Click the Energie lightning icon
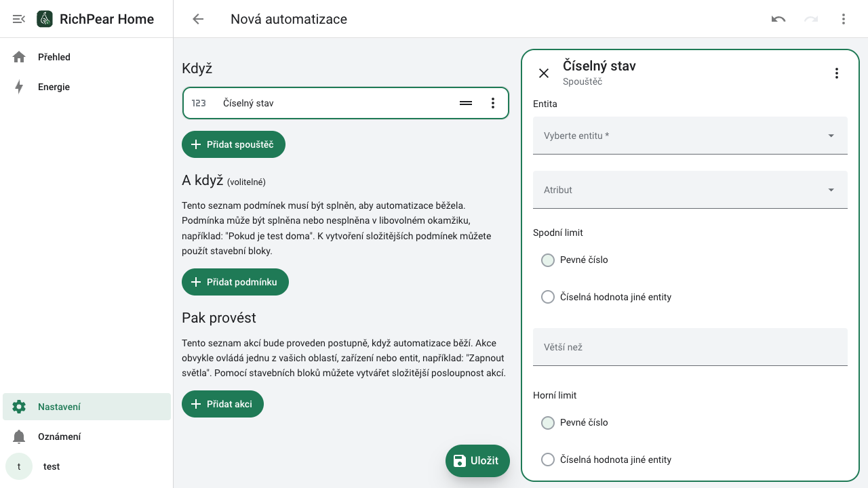 (19, 87)
